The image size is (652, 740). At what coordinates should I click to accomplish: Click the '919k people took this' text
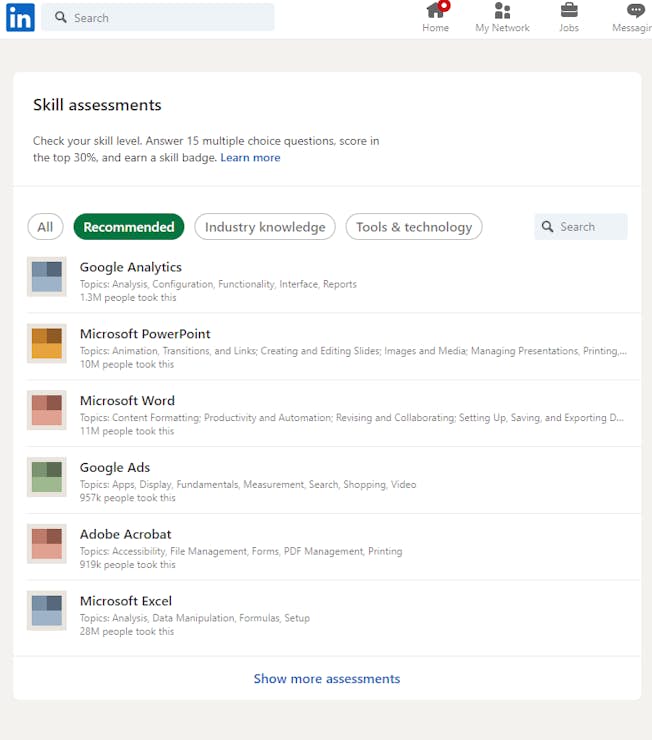coord(127,565)
